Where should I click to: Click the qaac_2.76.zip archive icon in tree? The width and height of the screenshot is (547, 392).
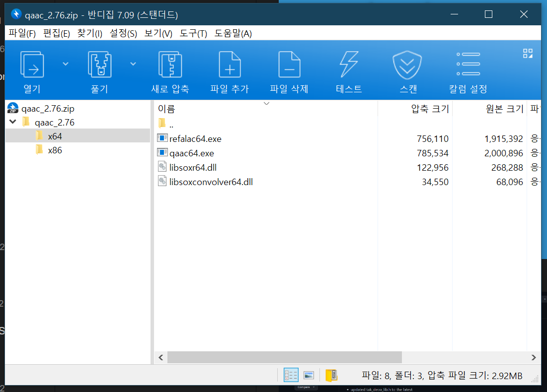tap(13, 108)
